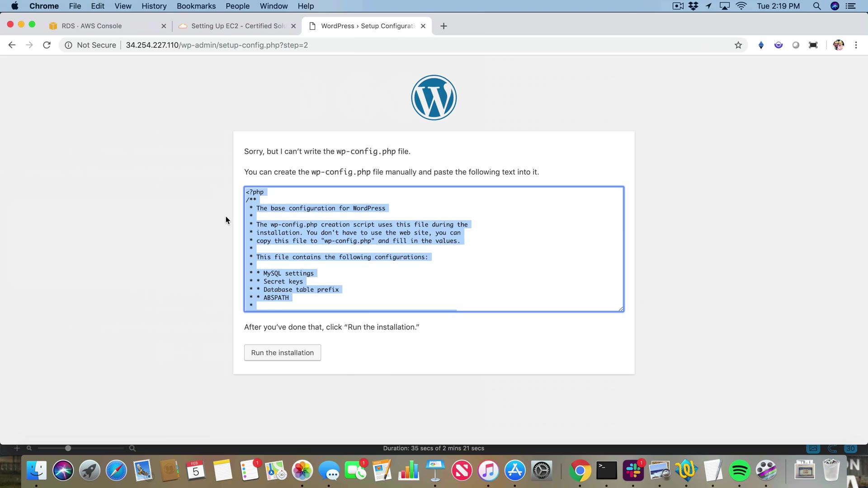Click the Not Secure site info icon
This screenshot has width=868, height=488.
tap(68, 45)
